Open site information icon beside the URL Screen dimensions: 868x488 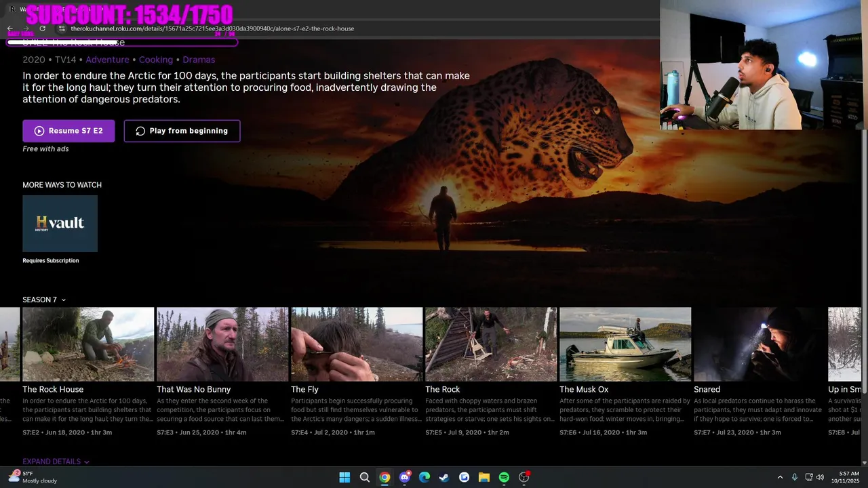[62, 28]
